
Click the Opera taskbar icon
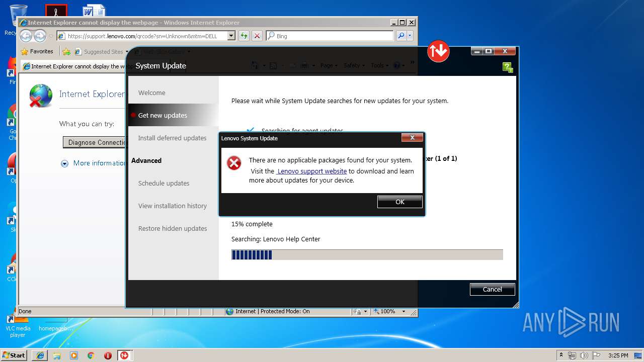pos(108,355)
